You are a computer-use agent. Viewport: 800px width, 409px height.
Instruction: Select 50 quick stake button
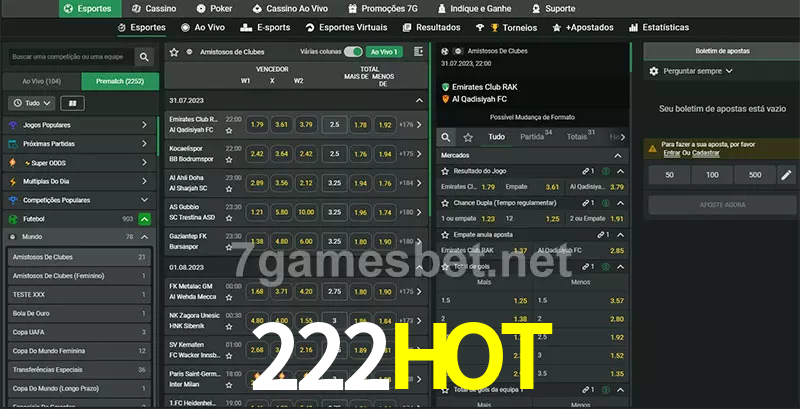click(x=669, y=175)
